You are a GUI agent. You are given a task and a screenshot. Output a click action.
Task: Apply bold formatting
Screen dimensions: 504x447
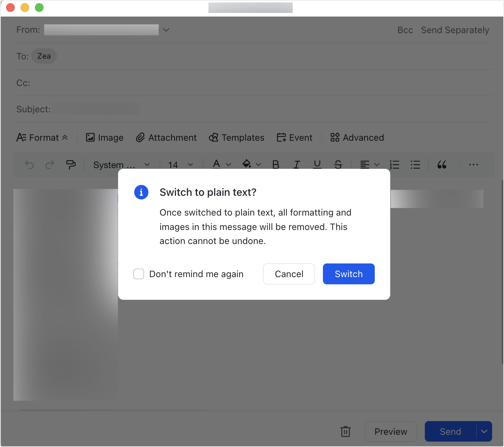coord(276,164)
